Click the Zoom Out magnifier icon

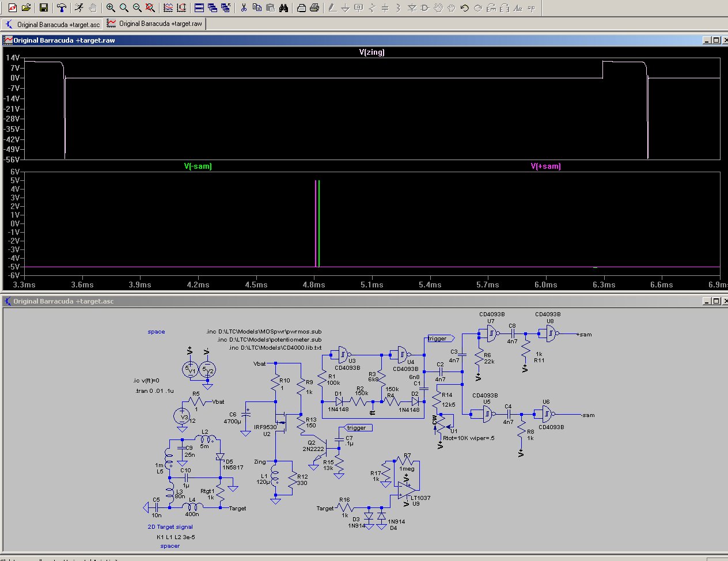137,8
